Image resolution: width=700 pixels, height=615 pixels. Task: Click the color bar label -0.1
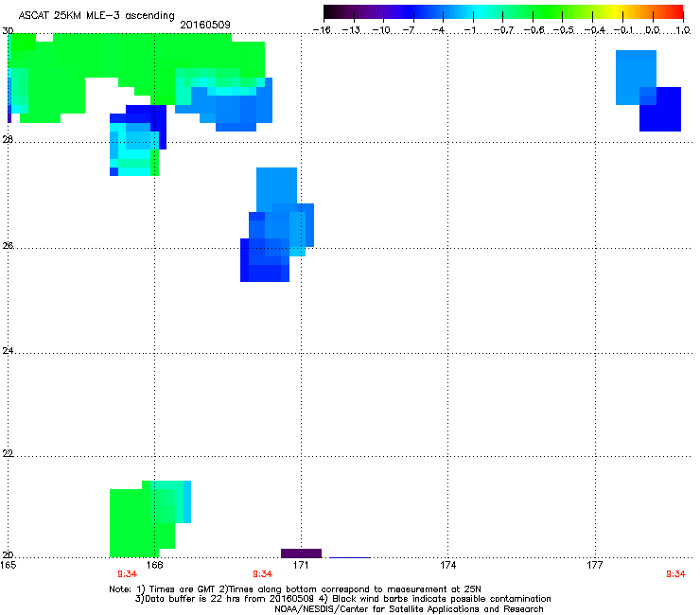point(623,30)
